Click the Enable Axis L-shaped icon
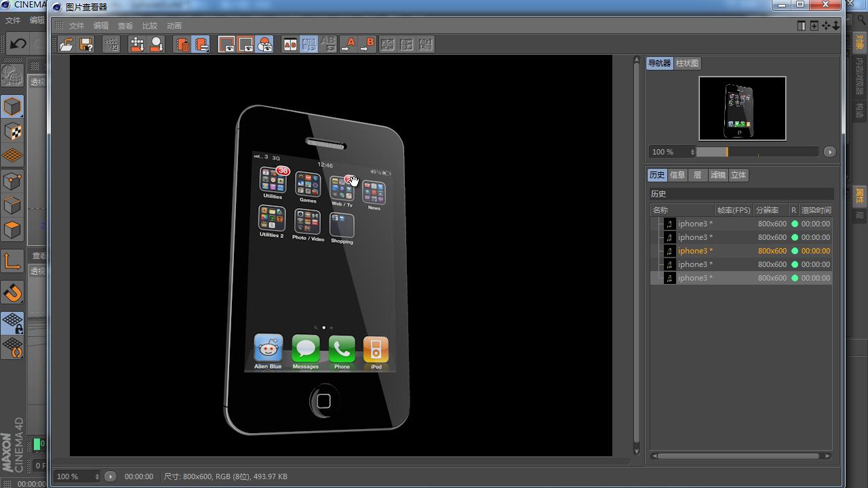The image size is (868, 488). tap(12, 262)
